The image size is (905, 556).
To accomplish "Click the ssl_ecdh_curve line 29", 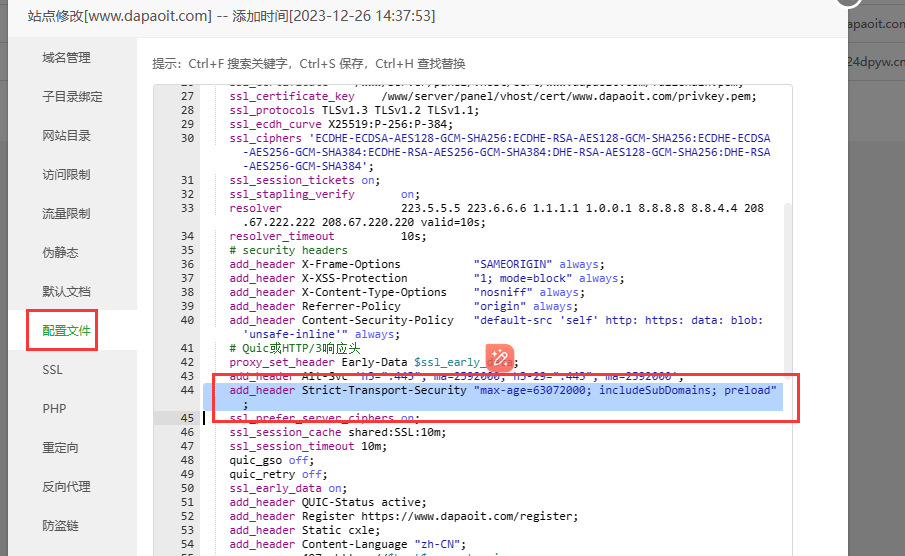I will pyautogui.click(x=341, y=124).
